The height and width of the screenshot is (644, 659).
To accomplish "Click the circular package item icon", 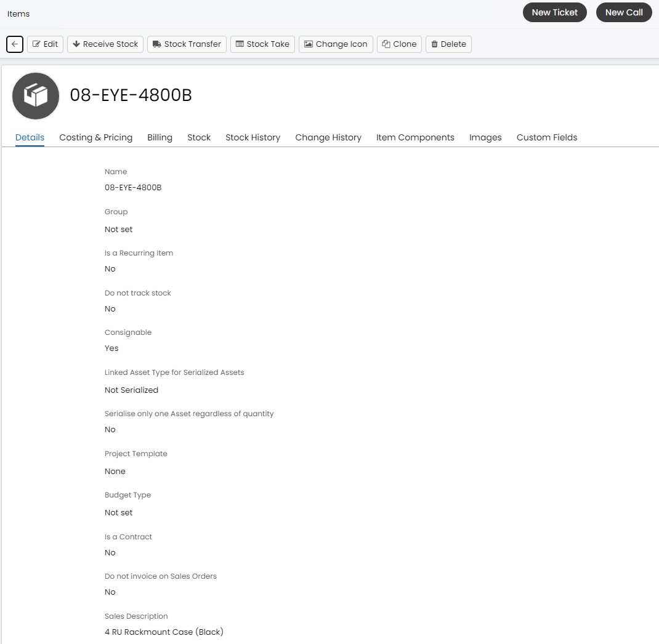I will (x=35, y=95).
